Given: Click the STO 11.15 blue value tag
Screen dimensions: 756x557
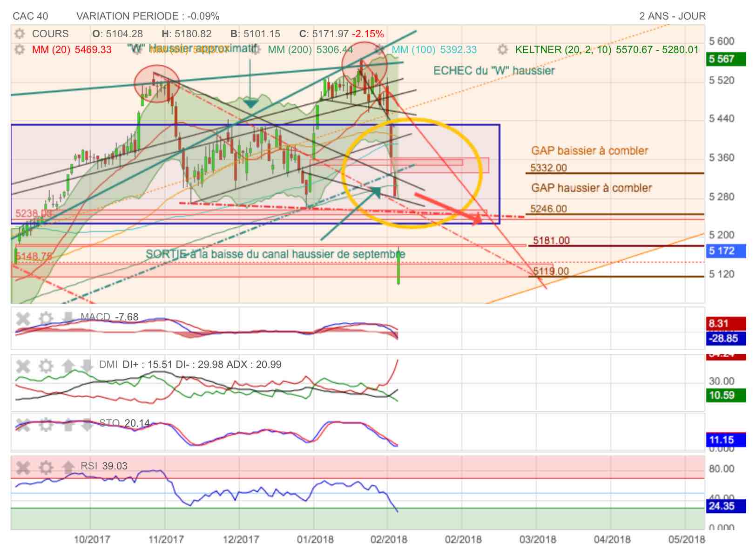Looking at the screenshot, I should pyautogui.click(x=726, y=440).
